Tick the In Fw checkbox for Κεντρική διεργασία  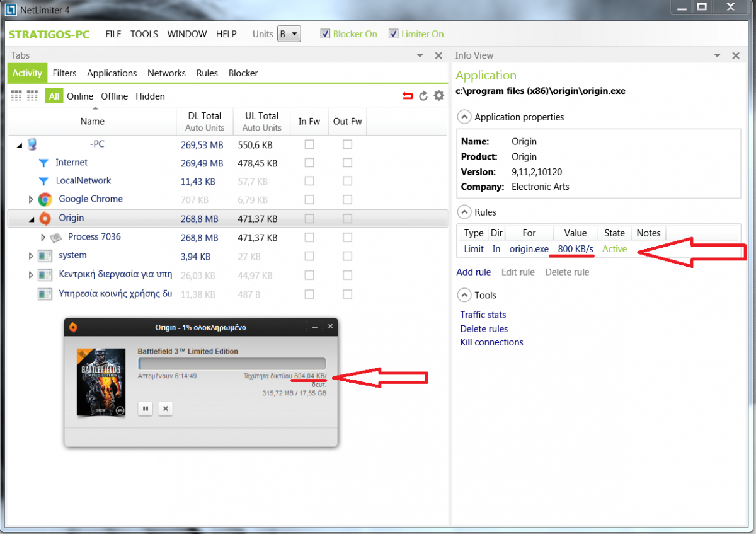[x=309, y=275]
